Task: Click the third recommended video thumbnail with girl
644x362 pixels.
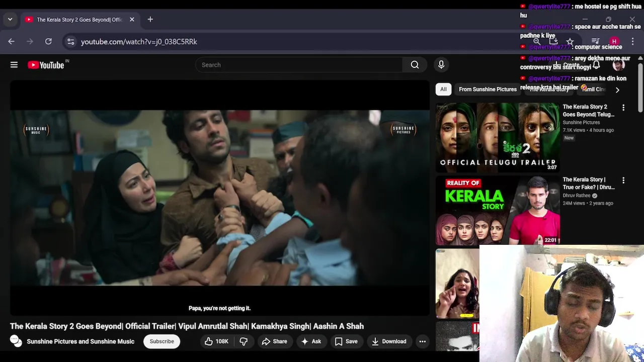Action: (457, 284)
